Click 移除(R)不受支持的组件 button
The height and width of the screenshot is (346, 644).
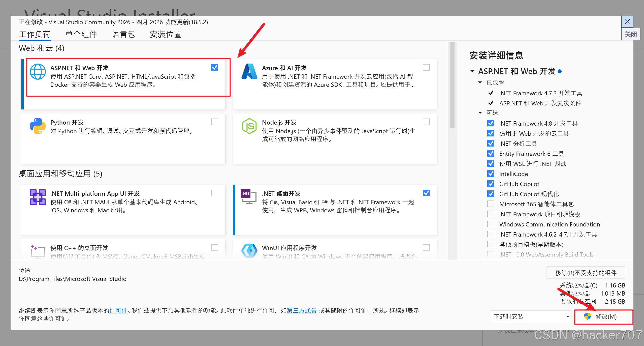(586, 273)
